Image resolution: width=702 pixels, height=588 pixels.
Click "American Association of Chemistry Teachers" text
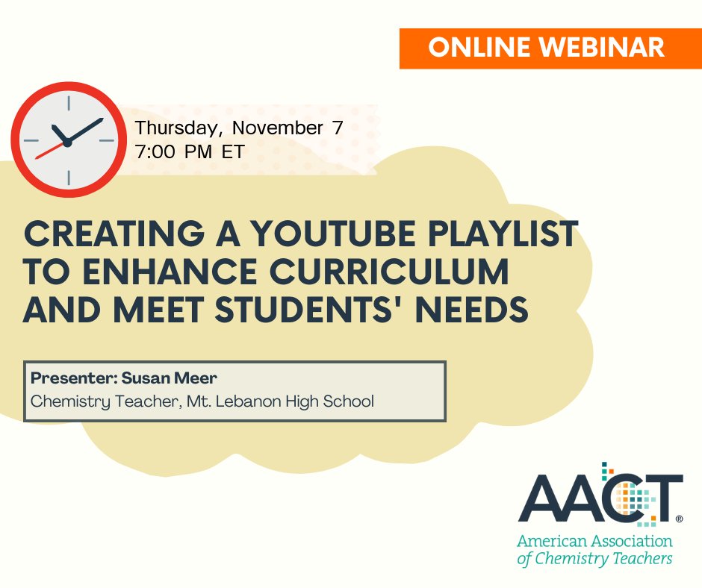click(x=594, y=550)
